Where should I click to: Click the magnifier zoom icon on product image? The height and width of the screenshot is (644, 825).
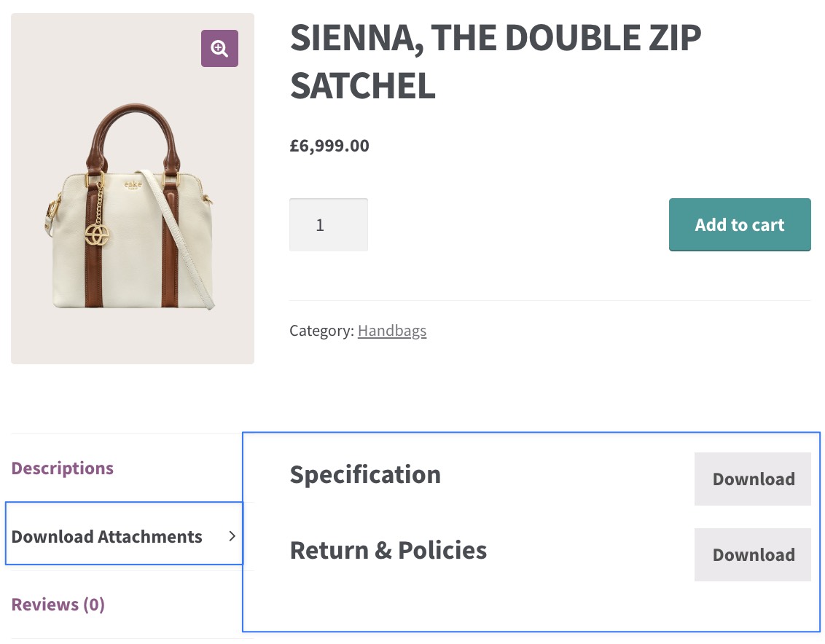(x=219, y=49)
